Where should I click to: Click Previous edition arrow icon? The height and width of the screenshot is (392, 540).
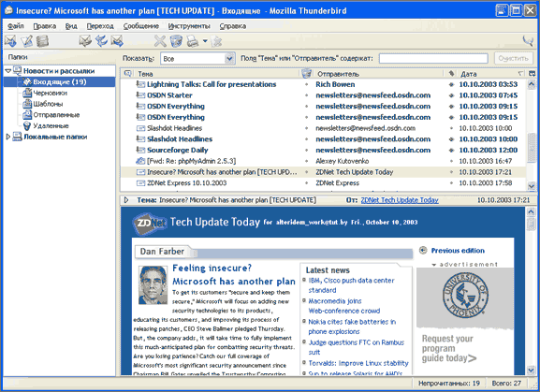pyautogui.click(x=423, y=250)
